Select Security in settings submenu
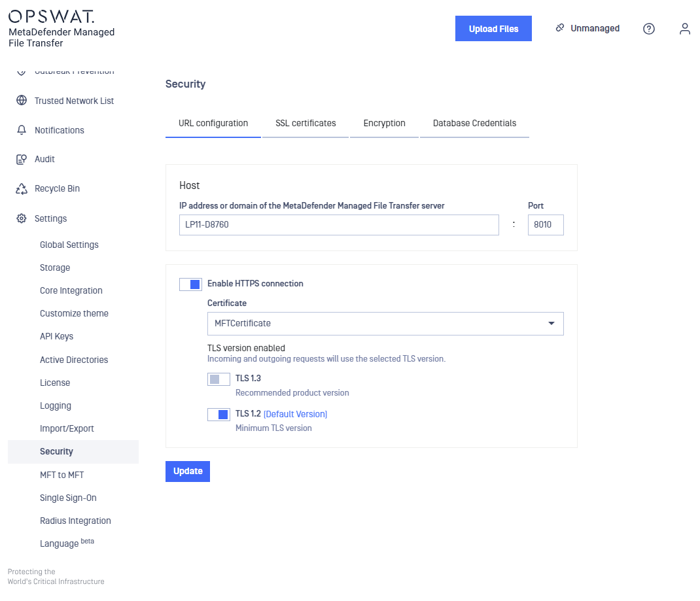The width and height of the screenshot is (700, 601). coord(73,452)
